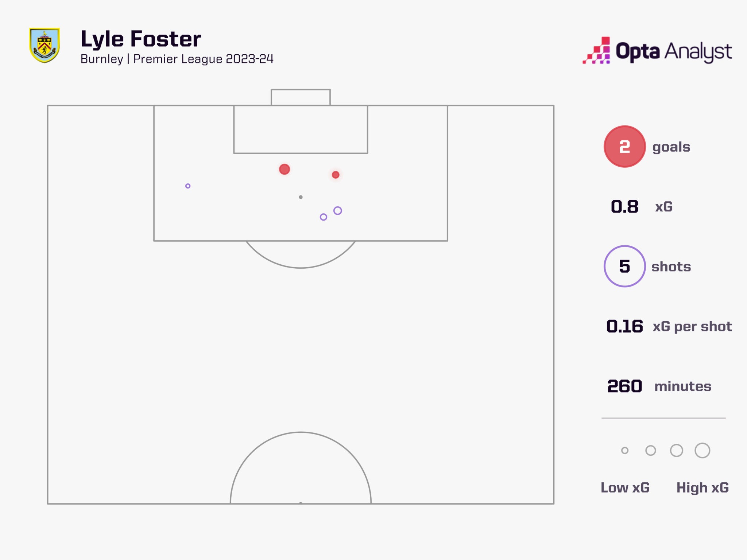Click the Burnley club crest
The width and height of the screenshot is (747, 560).
44,45
